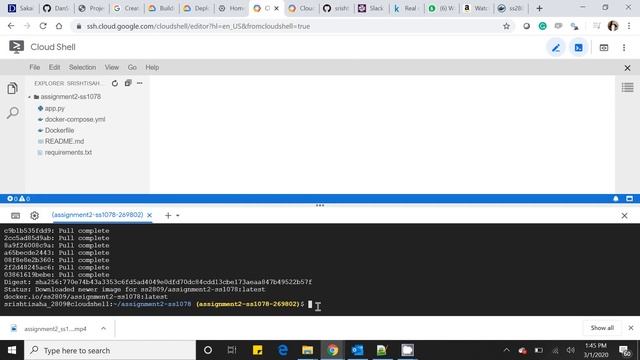The width and height of the screenshot is (640, 360).
Task: Open Cloud Shell web preview icon
Action: [604, 48]
